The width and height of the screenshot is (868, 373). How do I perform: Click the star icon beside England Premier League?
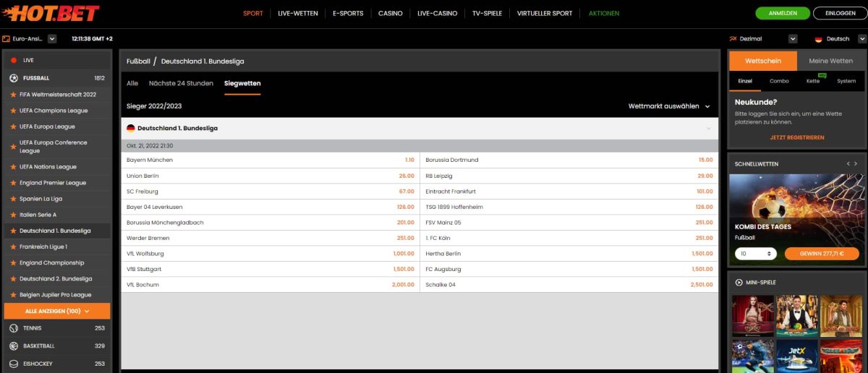coord(13,183)
